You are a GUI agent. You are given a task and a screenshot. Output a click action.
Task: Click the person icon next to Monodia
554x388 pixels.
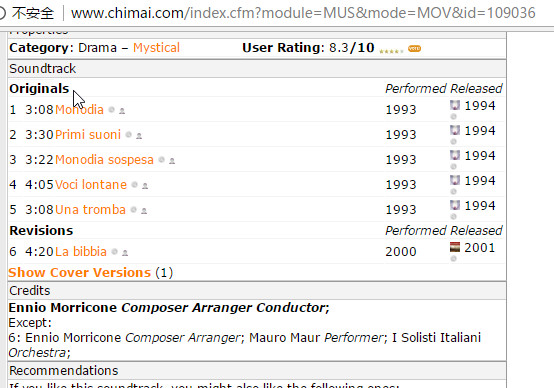tap(122, 111)
